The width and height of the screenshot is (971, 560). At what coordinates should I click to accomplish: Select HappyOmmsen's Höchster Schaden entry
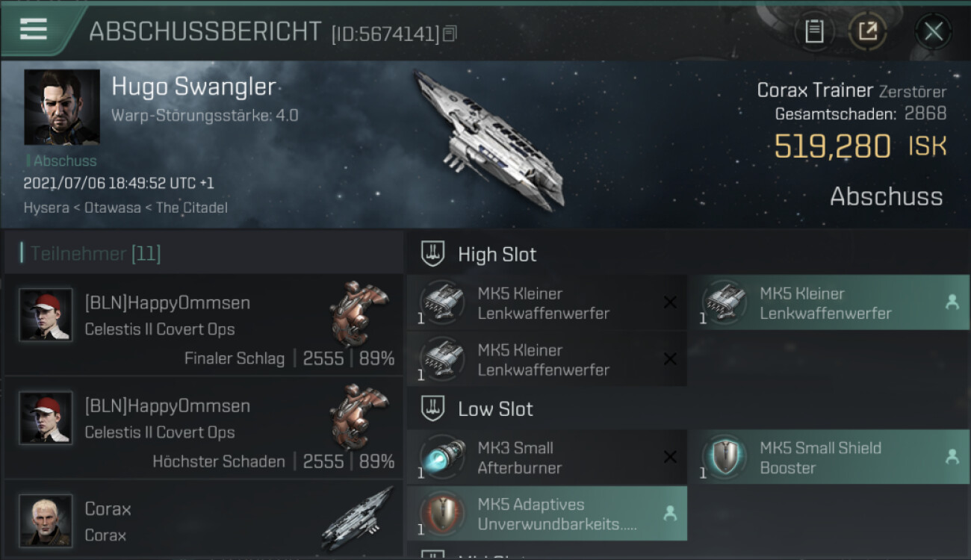pyautogui.click(x=203, y=427)
